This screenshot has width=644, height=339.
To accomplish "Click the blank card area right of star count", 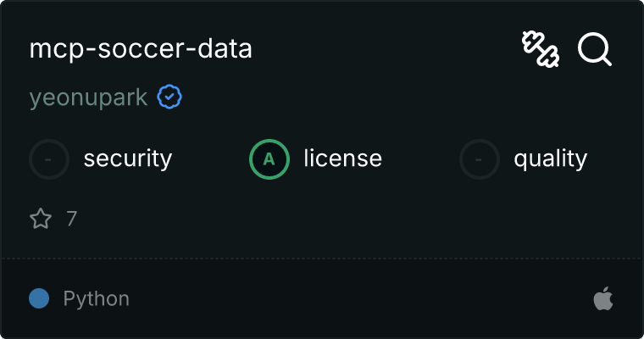I will coord(339,220).
